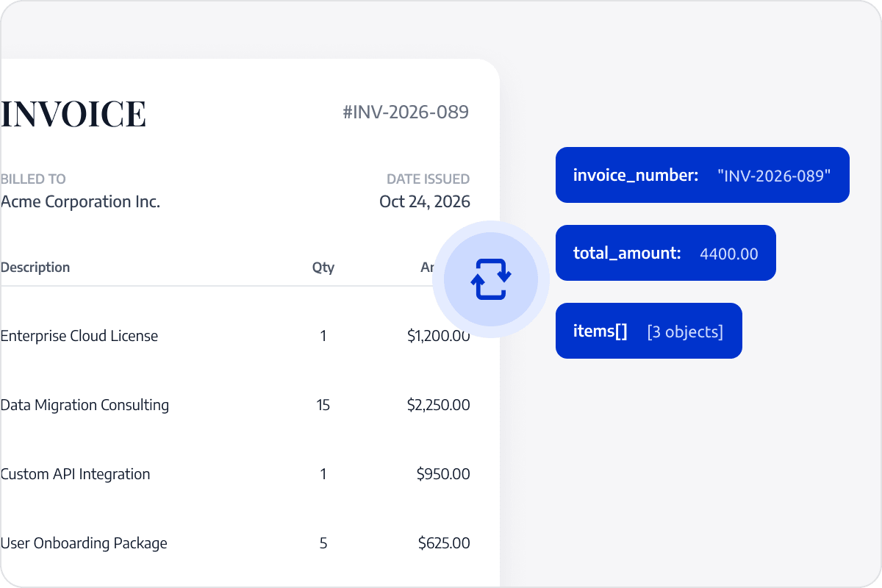The width and height of the screenshot is (882, 588).
Task: Select Acme Corporation Inc. text
Action: (x=80, y=201)
